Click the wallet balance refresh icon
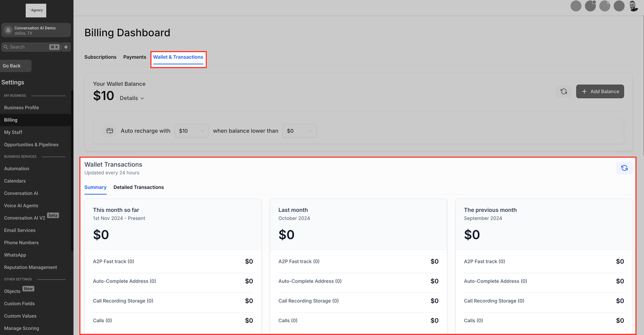The image size is (644, 335). (x=563, y=91)
